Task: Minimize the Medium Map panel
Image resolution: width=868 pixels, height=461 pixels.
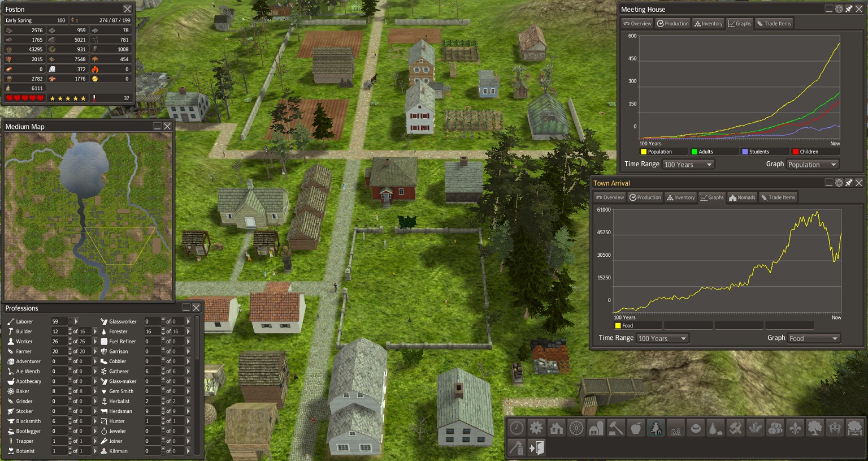Action: tap(157, 126)
